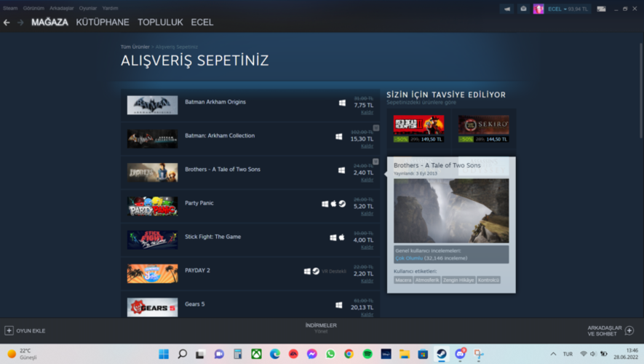
Task: Open Steam announcements megaphone icon
Action: (507, 9)
